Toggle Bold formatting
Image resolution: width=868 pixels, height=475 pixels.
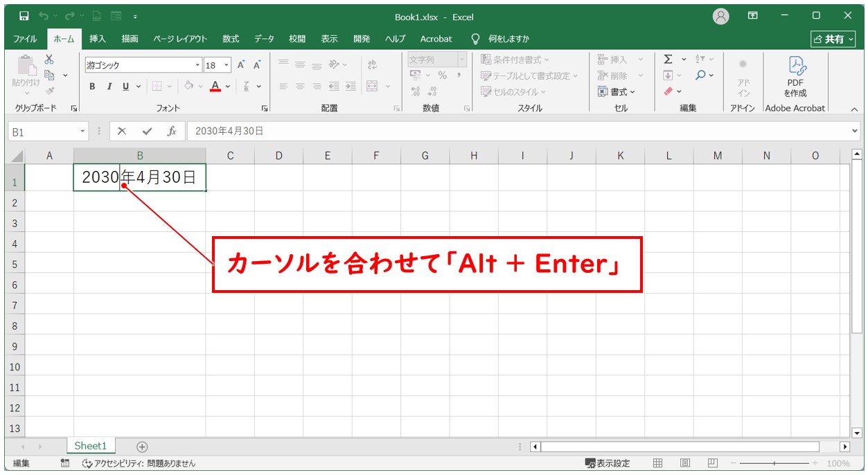click(92, 87)
